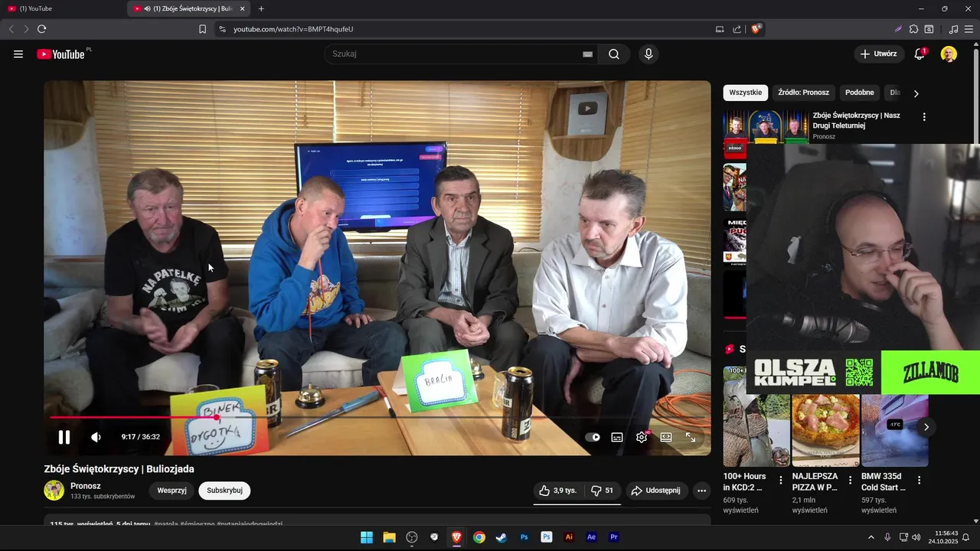980x551 pixels.
Task: Open the account avatar menu
Action: [x=949, y=54]
